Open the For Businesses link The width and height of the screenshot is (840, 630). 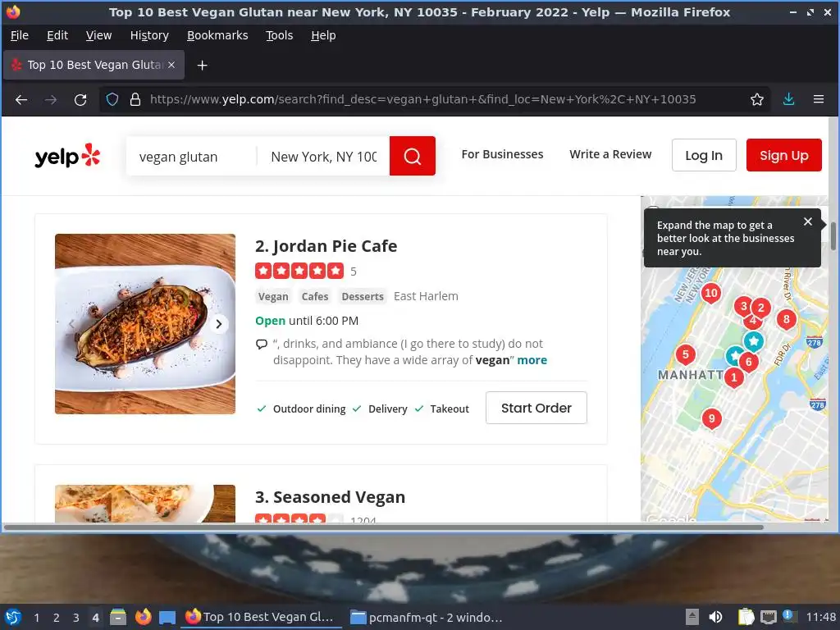pos(502,154)
